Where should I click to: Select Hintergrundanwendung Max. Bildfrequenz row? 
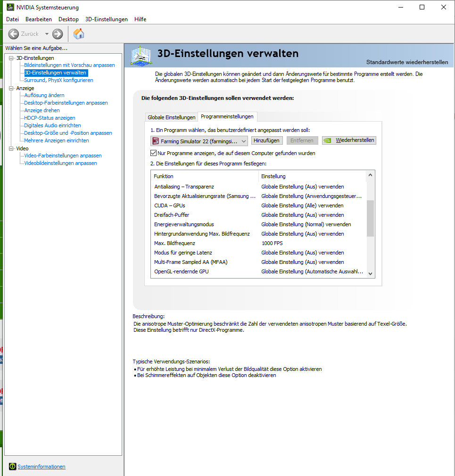(x=258, y=234)
